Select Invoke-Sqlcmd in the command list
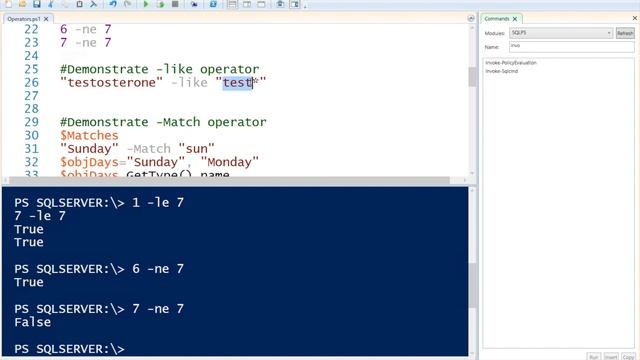 pyautogui.click(x=502, y=71)
